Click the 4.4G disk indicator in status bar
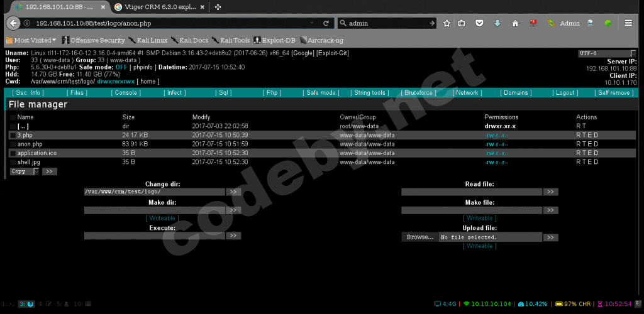Screen dimensions: 644x314 (445, 304)
